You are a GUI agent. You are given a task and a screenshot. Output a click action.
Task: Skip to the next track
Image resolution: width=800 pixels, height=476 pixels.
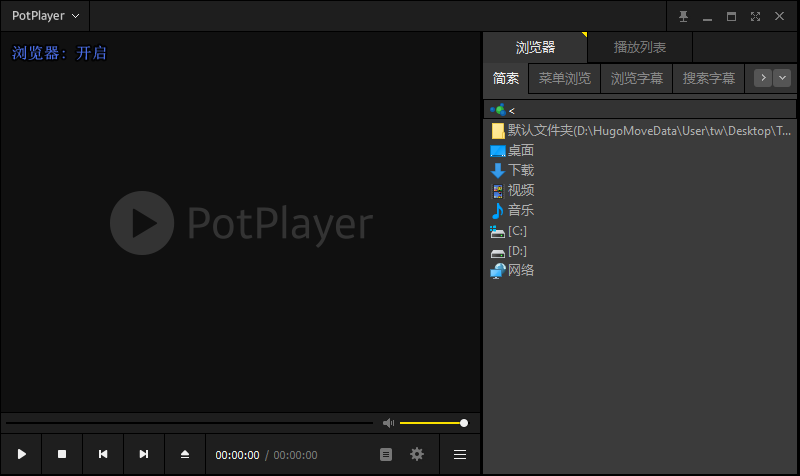coord(144,454)
